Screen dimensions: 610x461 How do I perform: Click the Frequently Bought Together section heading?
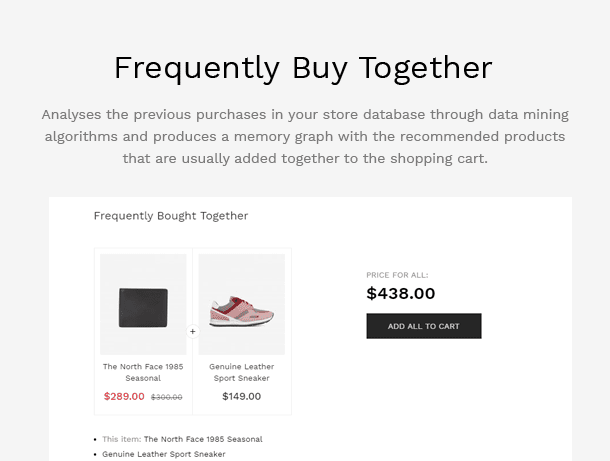170,216
